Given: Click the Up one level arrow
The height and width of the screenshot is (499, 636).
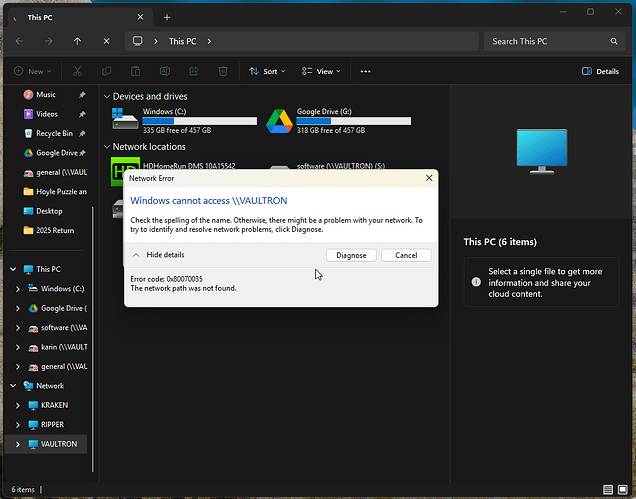Looking at the screenshot, I should [78, 41].
